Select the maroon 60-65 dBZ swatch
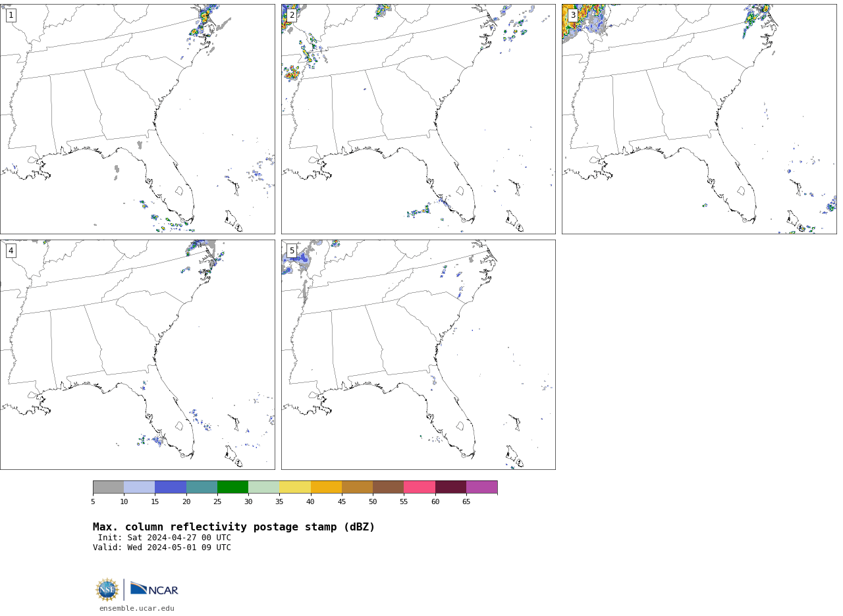Image resolution: width=843 pixels, height=616 pixels. coord(450,487)
